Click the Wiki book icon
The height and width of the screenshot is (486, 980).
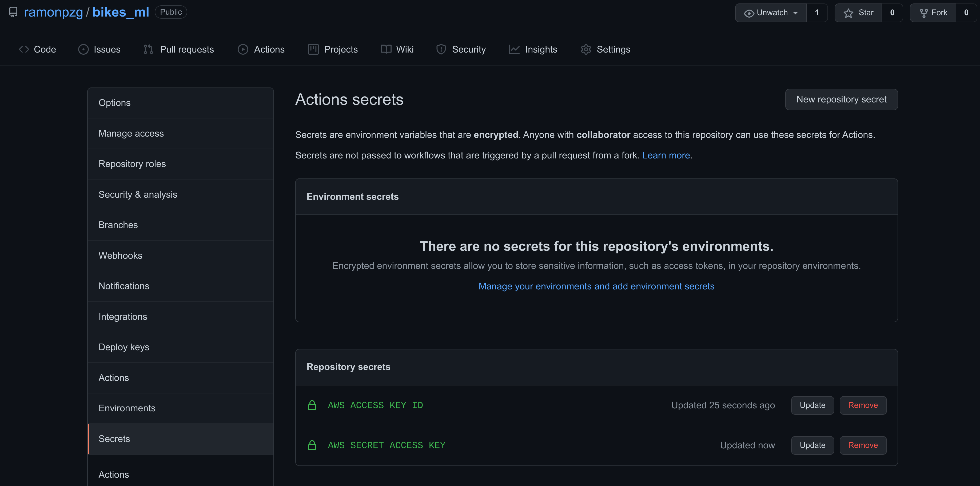[x=386, y=49]
